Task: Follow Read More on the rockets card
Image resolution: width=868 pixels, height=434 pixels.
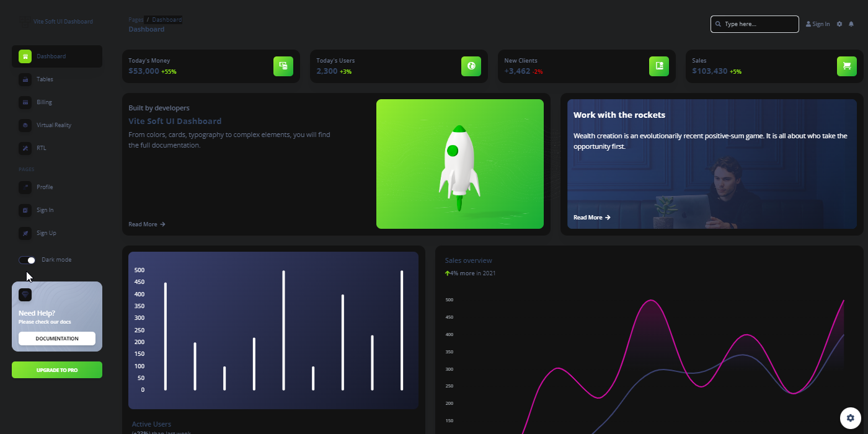Action: tap(590, 218)
